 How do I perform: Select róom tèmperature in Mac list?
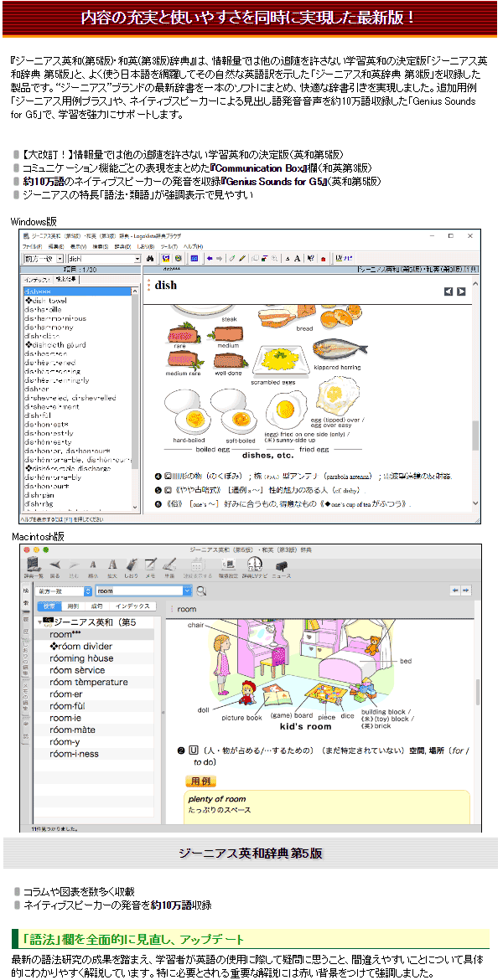tap(88, 682)
